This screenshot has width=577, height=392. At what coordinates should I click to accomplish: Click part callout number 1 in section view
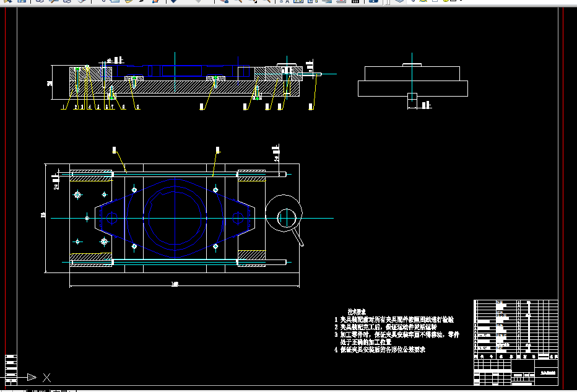(64, 107)
